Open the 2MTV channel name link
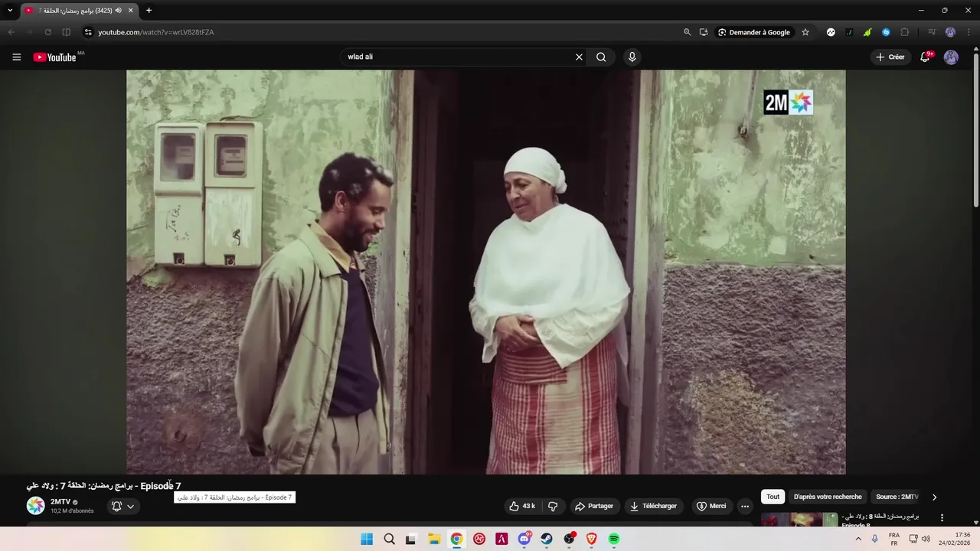 click(x=60, y=502)
